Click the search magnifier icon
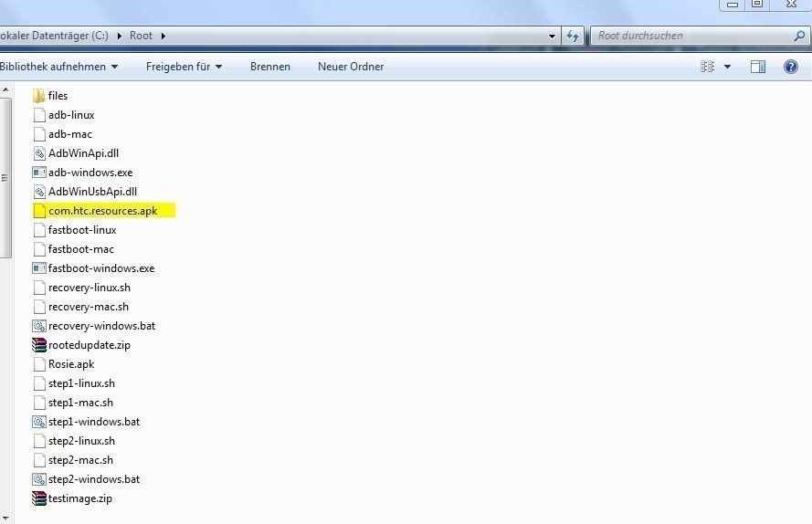This screenshot has height=524, width=812. click(799, 36)
